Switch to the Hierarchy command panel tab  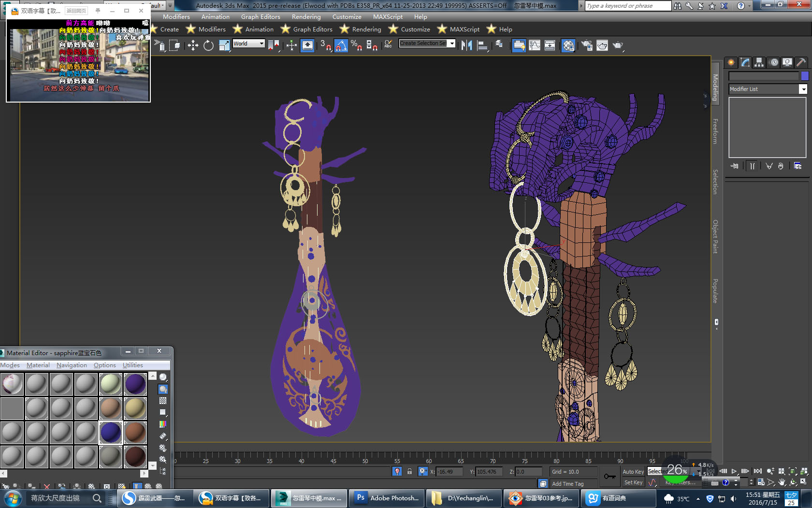[759, 62]
